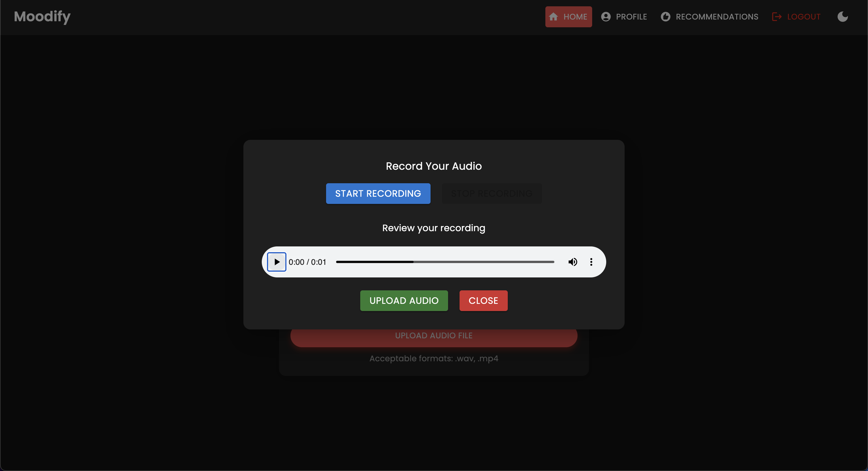Screen dimensions: 868x471
Task: Go to Recommendations page
Action: [x=717, y=17]
